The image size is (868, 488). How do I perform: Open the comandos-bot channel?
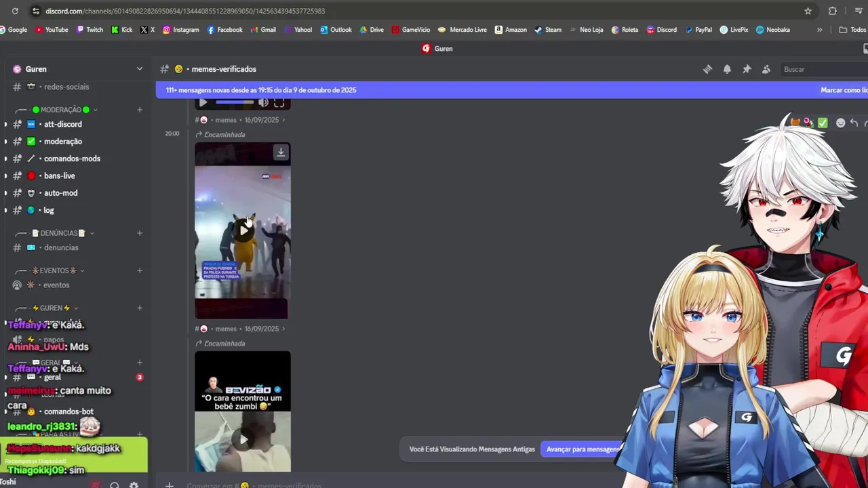77,411
